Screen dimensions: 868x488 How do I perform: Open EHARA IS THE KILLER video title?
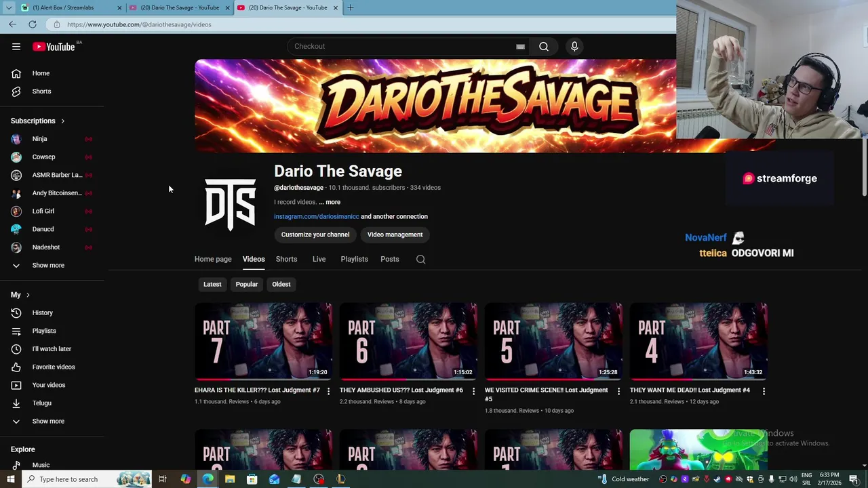[257, 390]
